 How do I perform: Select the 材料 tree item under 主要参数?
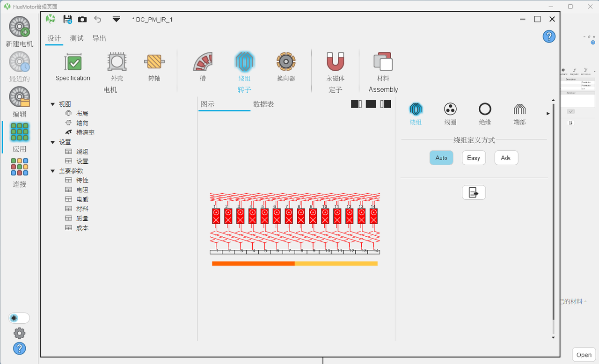pos(82,209)
